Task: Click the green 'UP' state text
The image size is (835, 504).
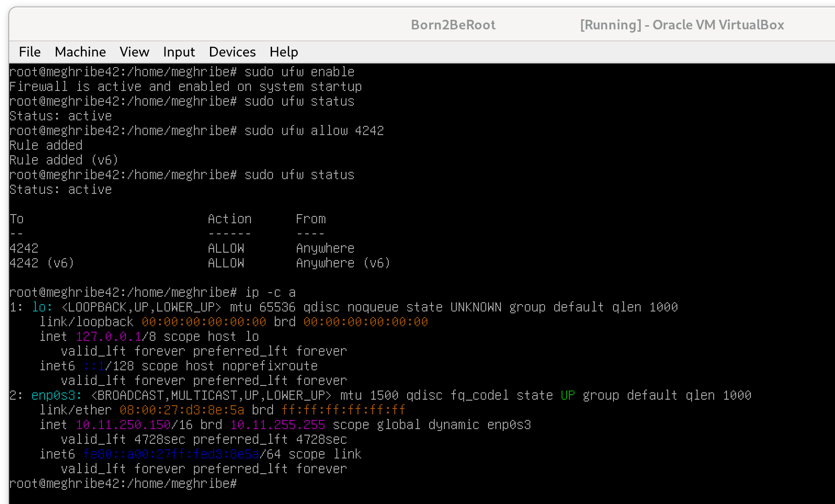Action: coord(568,396)
